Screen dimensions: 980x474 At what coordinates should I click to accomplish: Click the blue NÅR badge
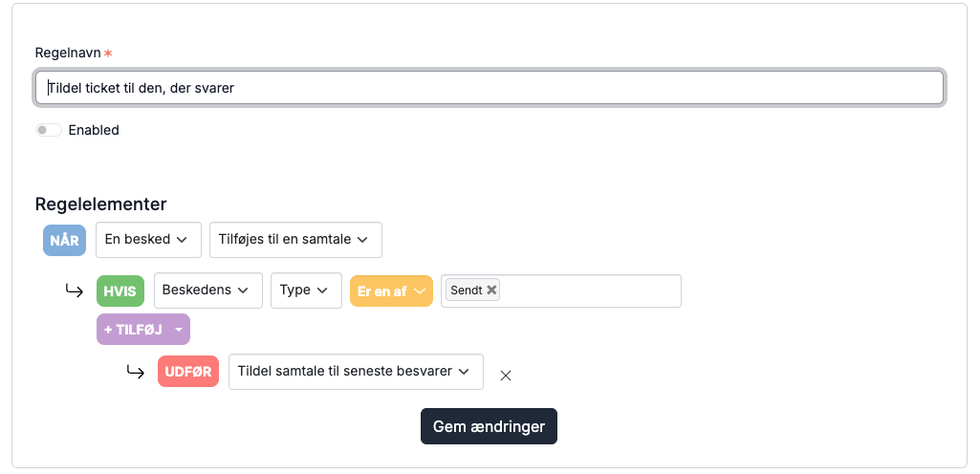(x=64, y=240)
